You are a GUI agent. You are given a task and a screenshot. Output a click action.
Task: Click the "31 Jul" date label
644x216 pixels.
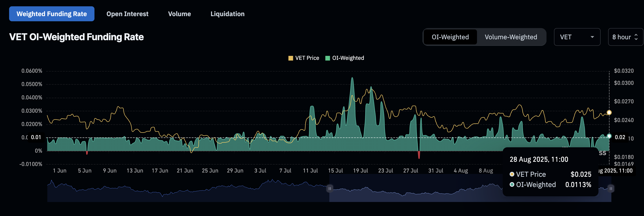coord(436,171)
